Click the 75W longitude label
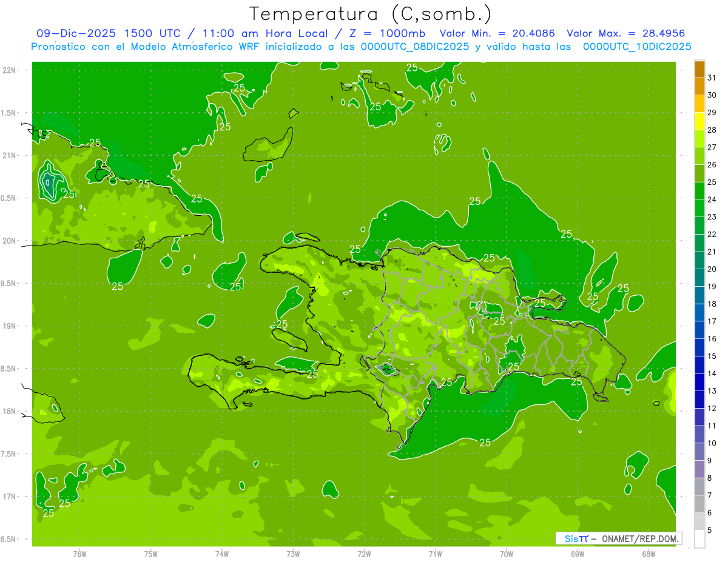Image resolution: width=728 pixels, height=562 pixels. click(x=151, y=554)
